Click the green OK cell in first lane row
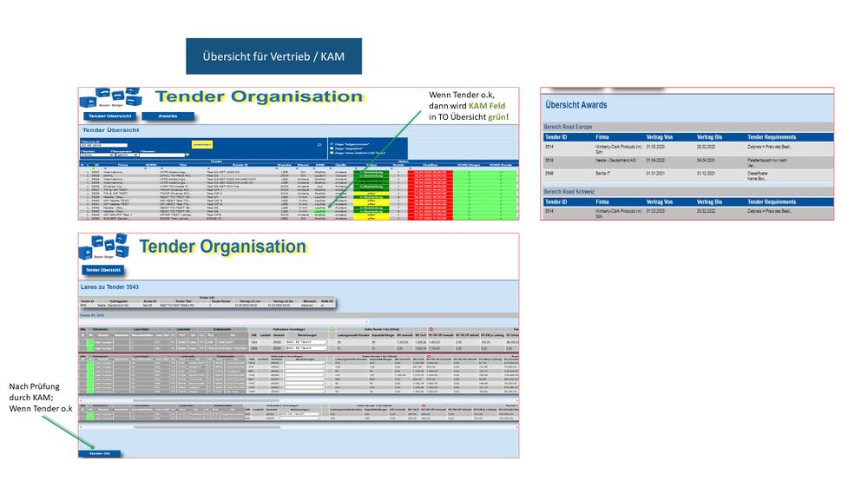Screen dimensions: 868x488 coord(90,342)
